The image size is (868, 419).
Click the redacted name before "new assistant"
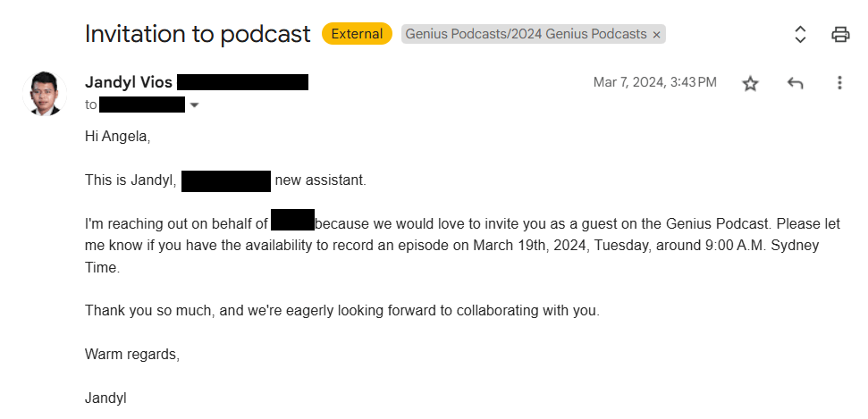click(226, 180)
